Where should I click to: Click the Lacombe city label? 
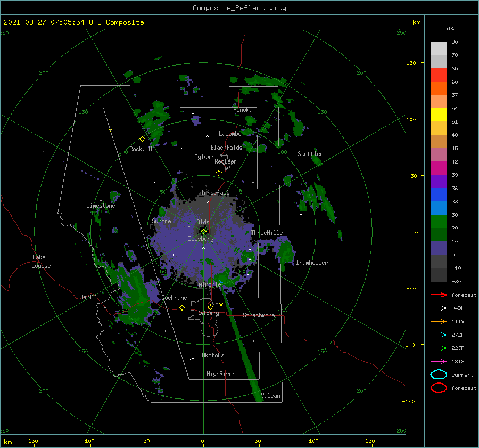230,134
